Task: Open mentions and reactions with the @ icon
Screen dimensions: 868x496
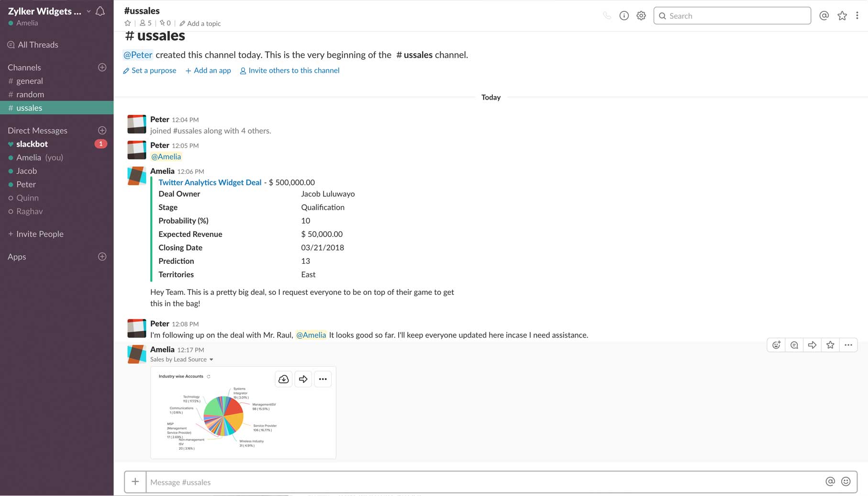Action: 824,15
